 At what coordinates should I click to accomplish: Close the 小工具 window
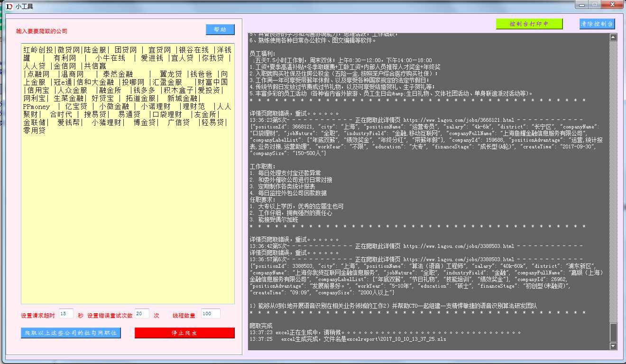(612, 4)
